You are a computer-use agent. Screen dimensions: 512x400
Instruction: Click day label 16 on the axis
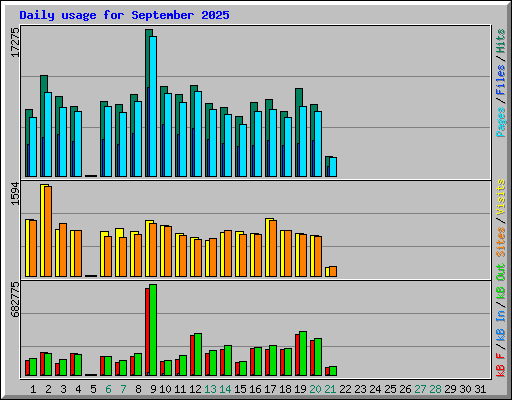pyautogui.click(x=255, y=389)
